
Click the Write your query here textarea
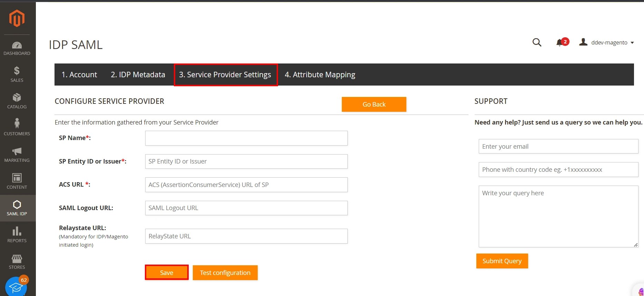tap(558, 216)
